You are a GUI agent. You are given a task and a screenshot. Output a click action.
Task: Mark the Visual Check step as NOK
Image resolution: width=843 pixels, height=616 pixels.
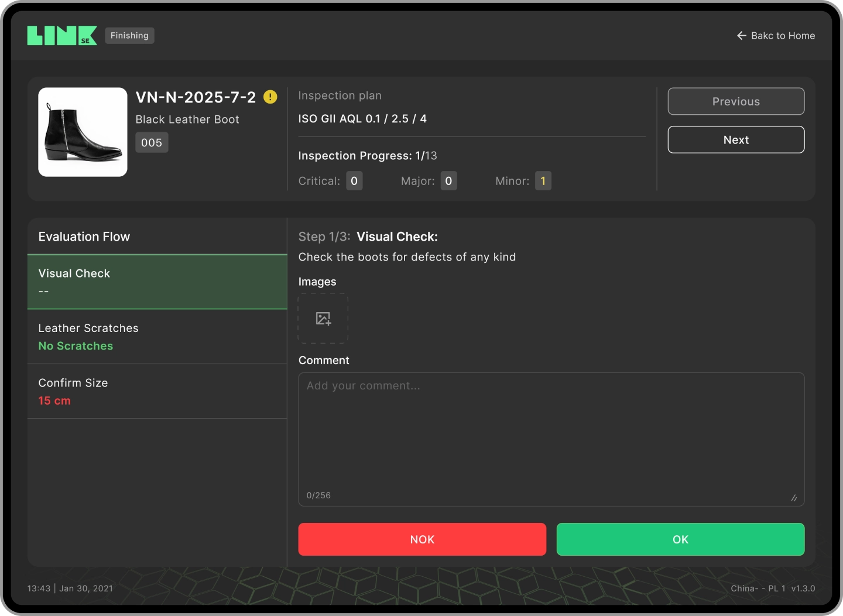tap(421, 539)
